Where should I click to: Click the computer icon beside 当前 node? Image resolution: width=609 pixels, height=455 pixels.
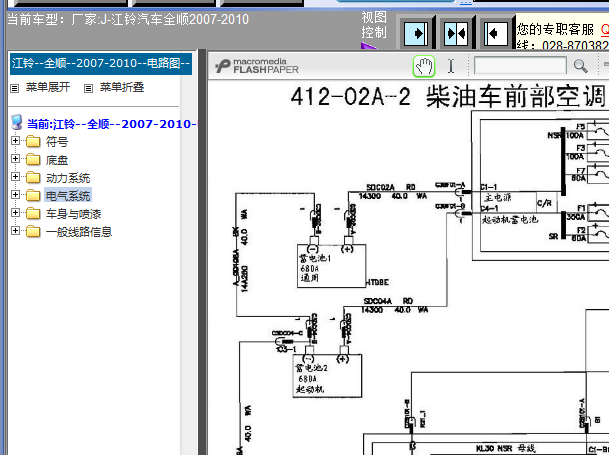point(17,122)
